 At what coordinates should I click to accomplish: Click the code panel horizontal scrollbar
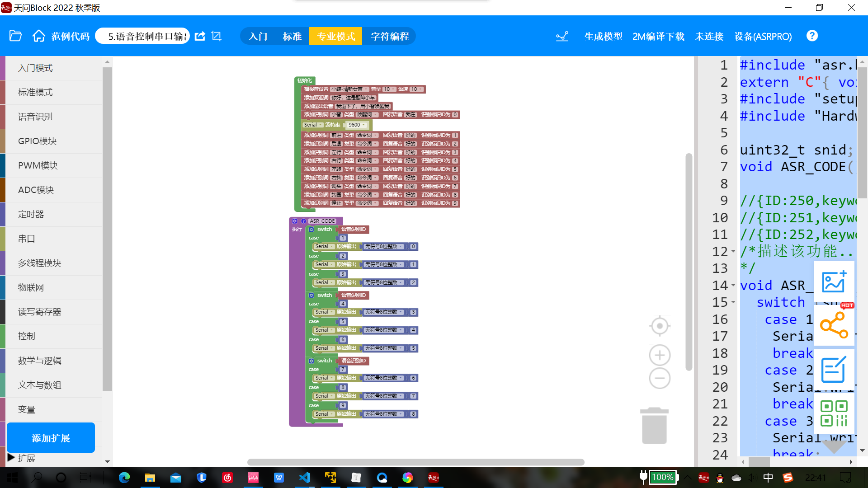pos(759,462)
